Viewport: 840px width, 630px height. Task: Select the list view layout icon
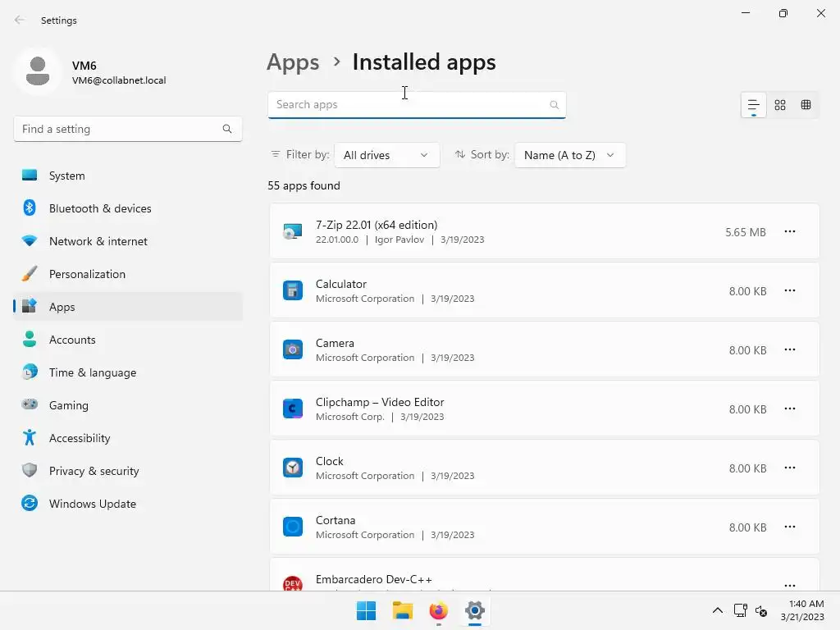(753, 105)
